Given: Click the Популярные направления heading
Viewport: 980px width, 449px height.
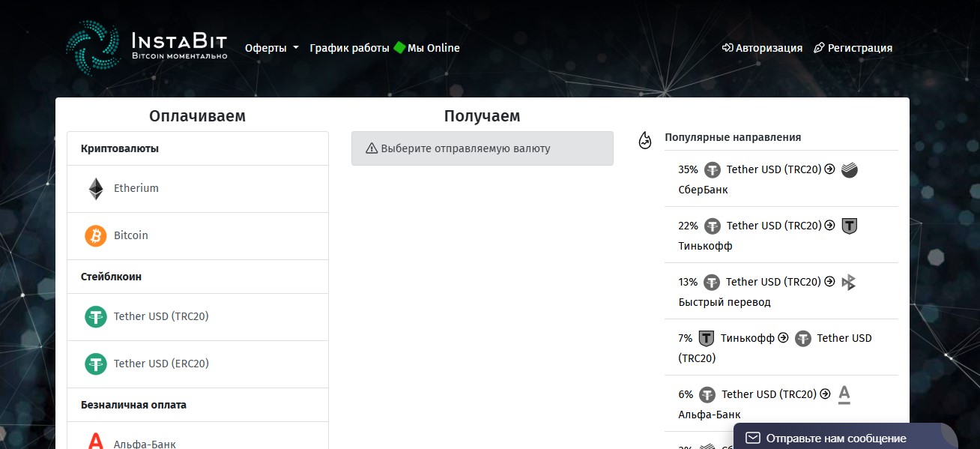Looking at the screenshot, I should (x=733, y=138).
